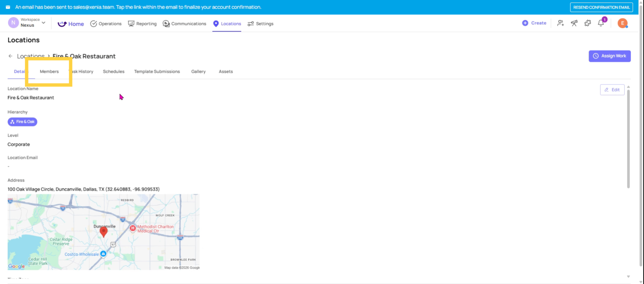Click the Assign Work button
This screenshot has height=284, width=644.
(x=609, y=56)
